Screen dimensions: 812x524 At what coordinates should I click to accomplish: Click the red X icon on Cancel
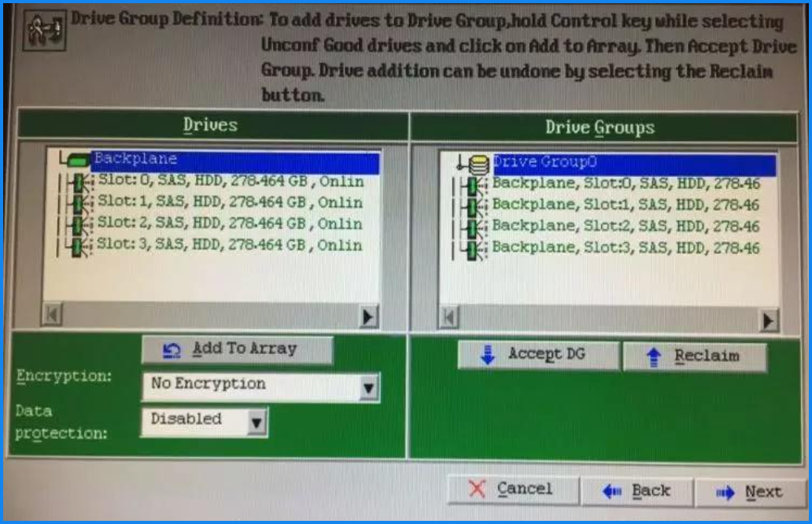[x=477, y=489]
